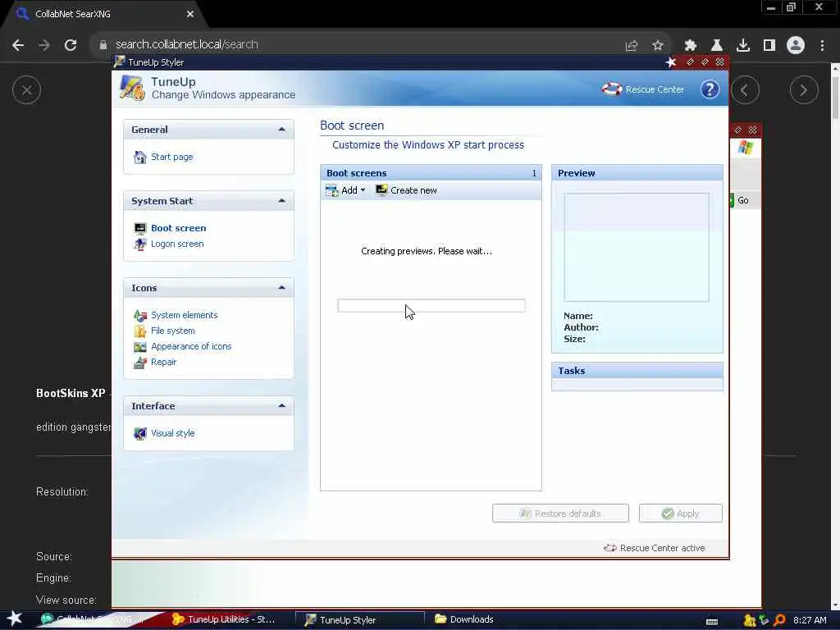This screenshot has width=840, height=630.
Task: Open Repair under Icons
Action: (164, 362)
